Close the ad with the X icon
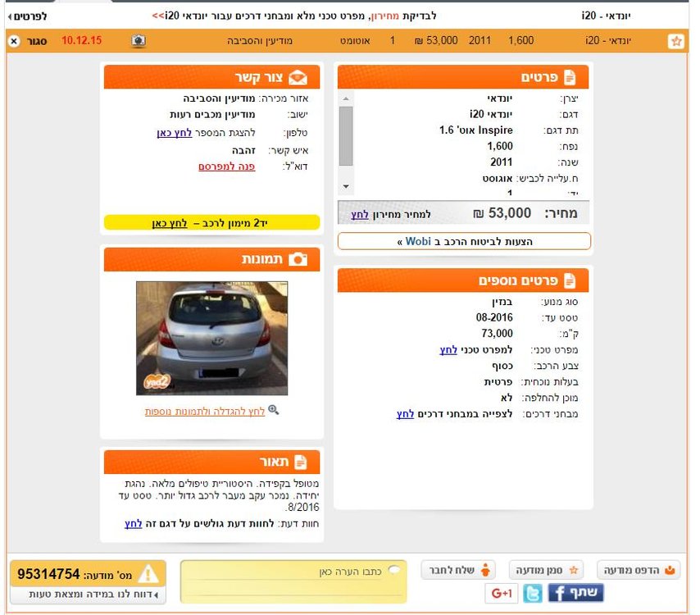700x615 pixels. pos(14,41)
